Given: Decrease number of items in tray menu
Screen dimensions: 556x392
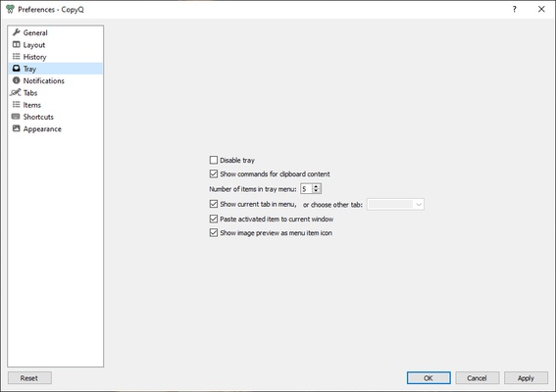Looking at the screenshot, I should tap(317, 191).
